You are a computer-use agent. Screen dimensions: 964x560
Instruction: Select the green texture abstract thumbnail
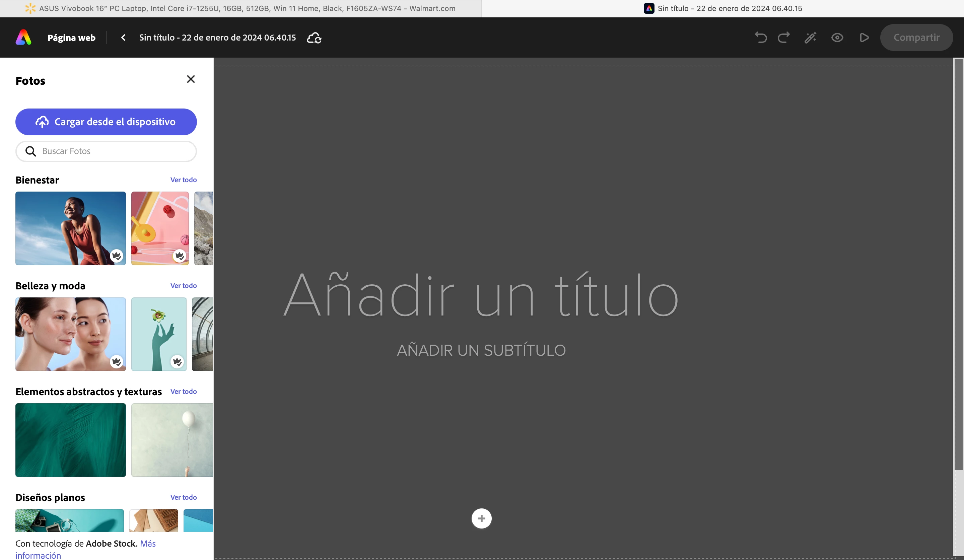(x=70, y=440)
